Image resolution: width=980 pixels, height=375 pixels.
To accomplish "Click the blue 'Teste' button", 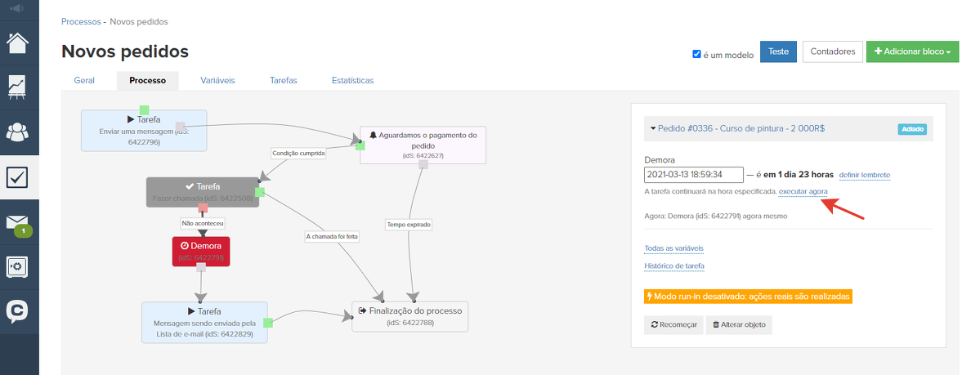I will pos(778,51).
